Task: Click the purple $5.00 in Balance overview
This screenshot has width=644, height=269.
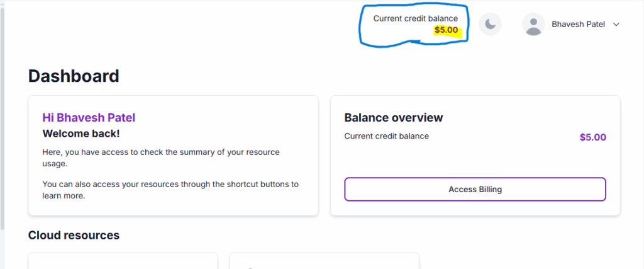Action: pos(592,137)
